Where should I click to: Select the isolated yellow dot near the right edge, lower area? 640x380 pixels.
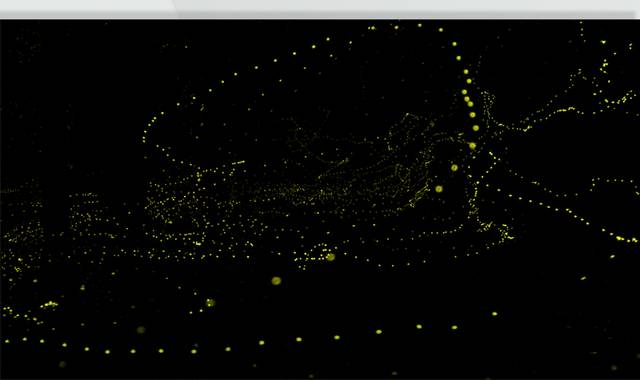point(612,257)
